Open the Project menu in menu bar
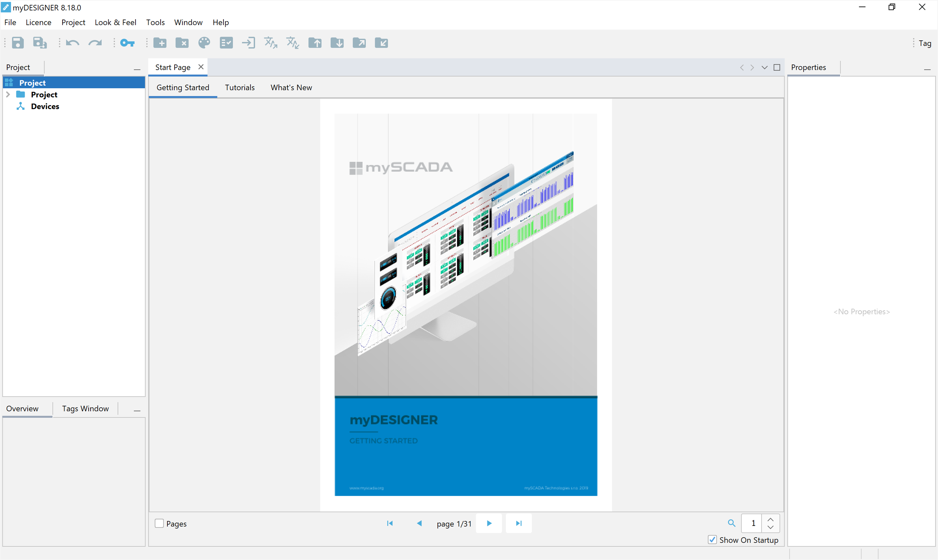 73,22
